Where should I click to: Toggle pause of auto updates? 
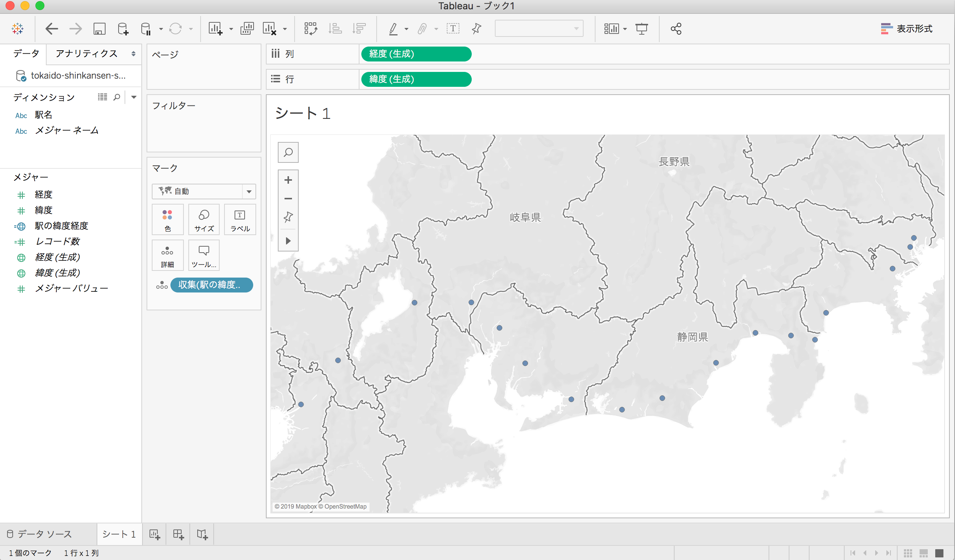tap(147, 28)
